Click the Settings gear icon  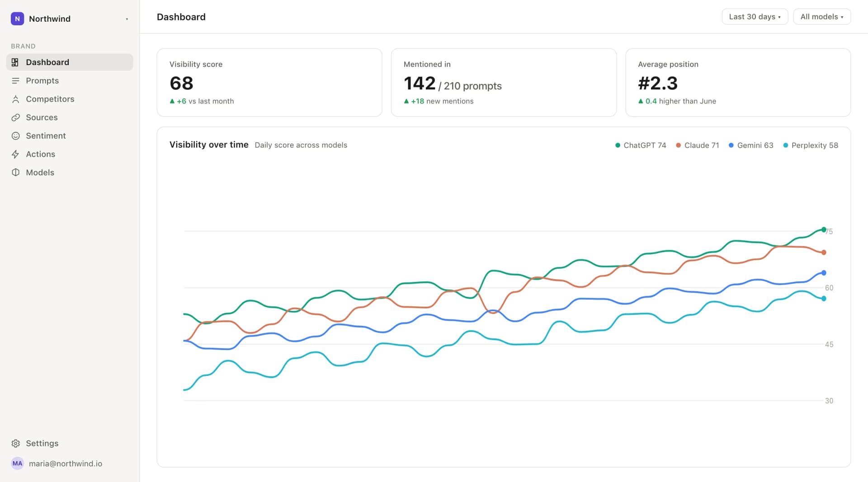point(15,443)
